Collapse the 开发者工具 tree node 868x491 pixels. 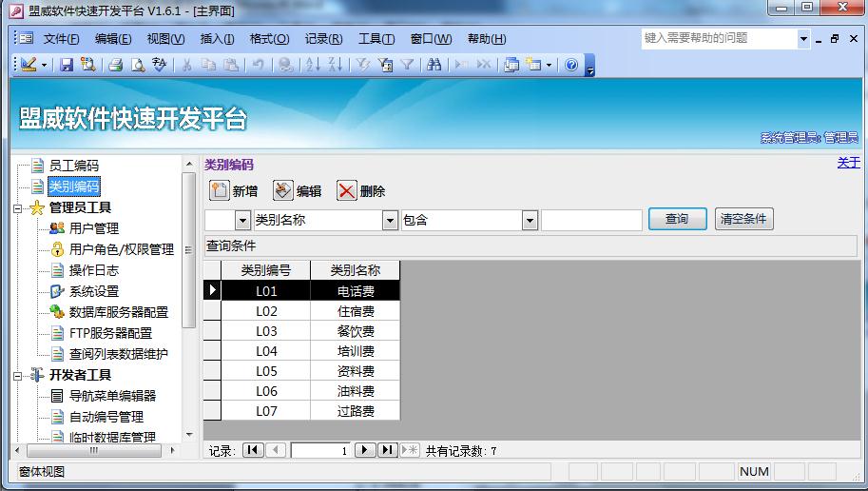click(x=19, y=375)
